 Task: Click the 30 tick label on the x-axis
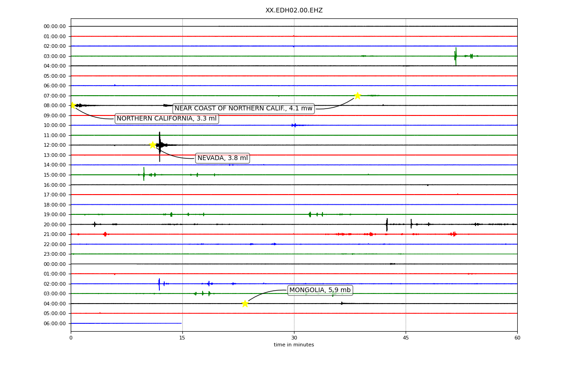tap(294, 338)
